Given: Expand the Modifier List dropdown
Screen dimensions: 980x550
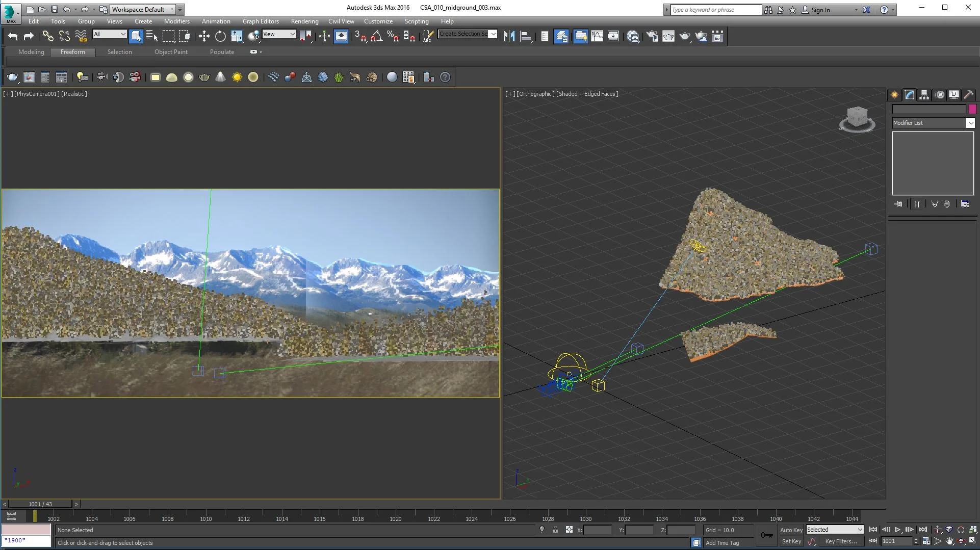Looking at the screenshot, I should 970,123.
